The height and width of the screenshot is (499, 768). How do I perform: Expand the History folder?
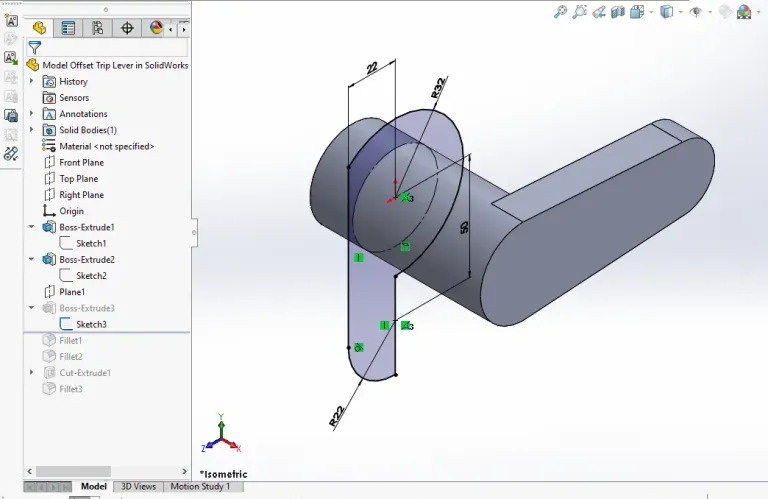[32, 81]
